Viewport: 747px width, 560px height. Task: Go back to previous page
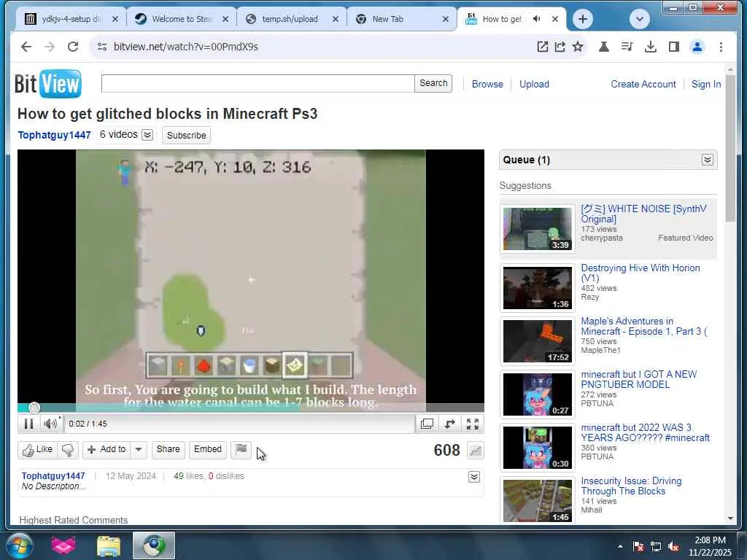26,47
